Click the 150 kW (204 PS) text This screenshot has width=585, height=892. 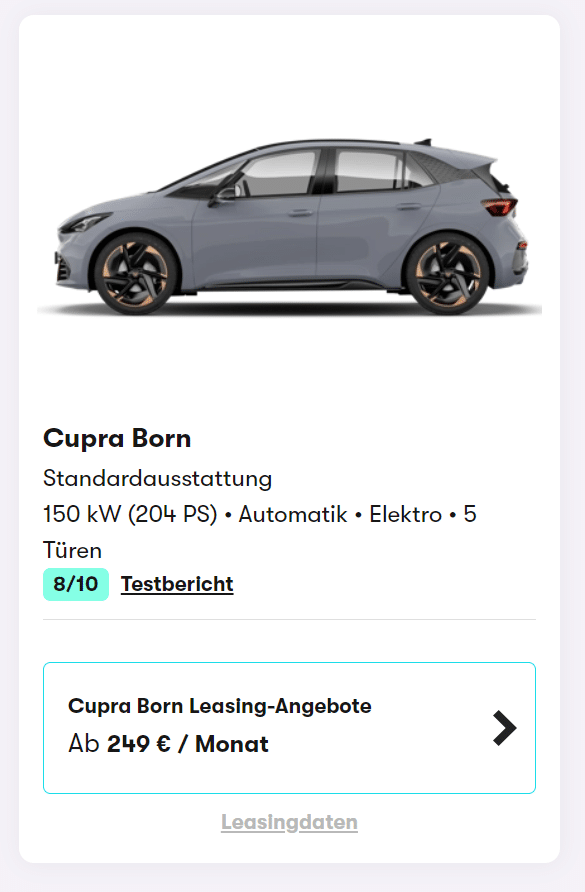click(130, 514)
